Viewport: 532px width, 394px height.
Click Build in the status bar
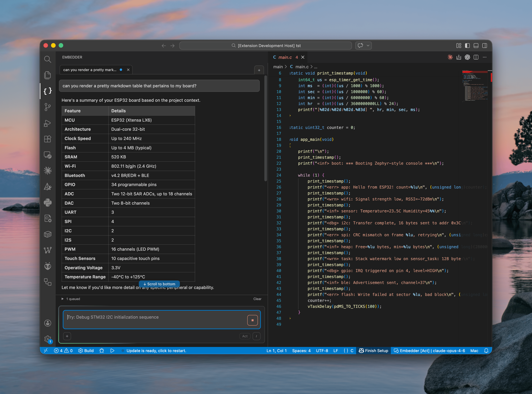(x=86, y=350)
